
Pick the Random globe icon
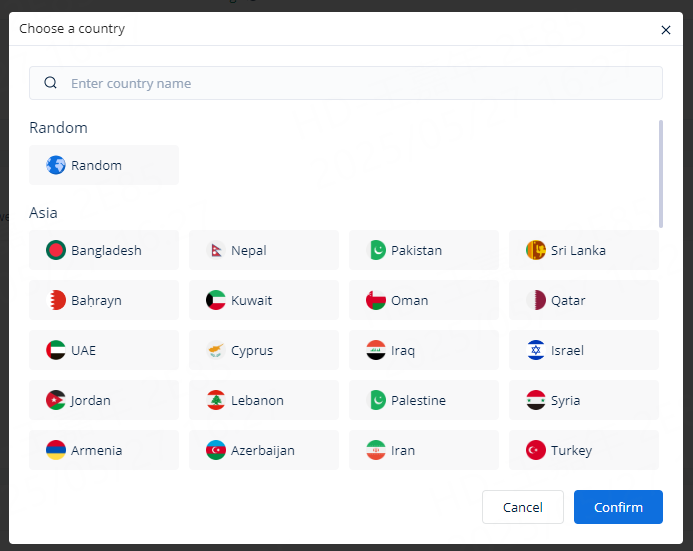(x=56, y=165)
